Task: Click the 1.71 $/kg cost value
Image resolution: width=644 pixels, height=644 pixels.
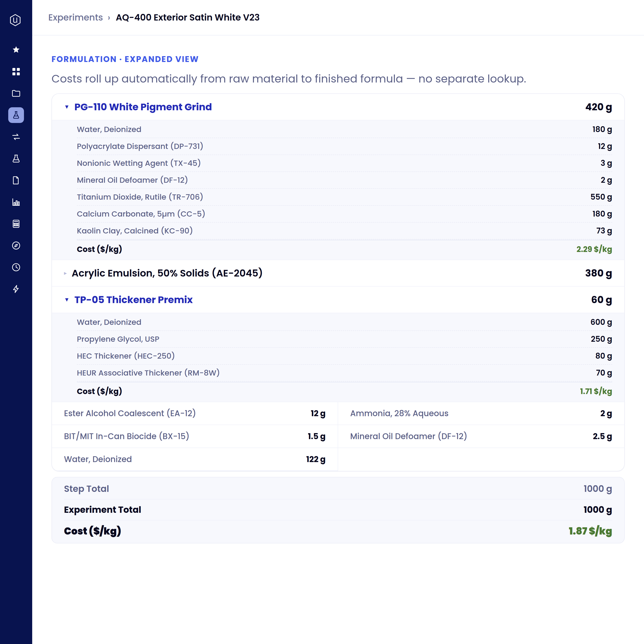Action: (x=596, y=391)
